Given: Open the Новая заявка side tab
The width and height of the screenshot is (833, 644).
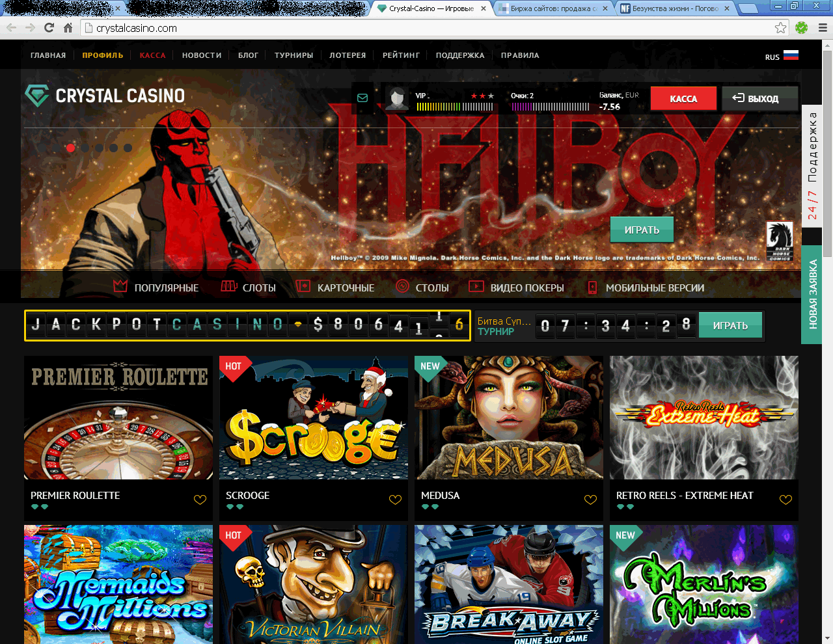Looking at the screenshot, I should point(812,294).
